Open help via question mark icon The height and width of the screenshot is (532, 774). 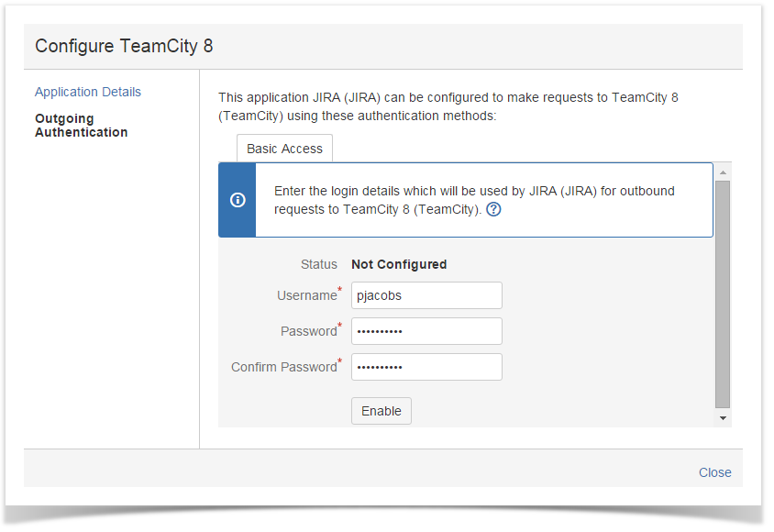[493, 209]
